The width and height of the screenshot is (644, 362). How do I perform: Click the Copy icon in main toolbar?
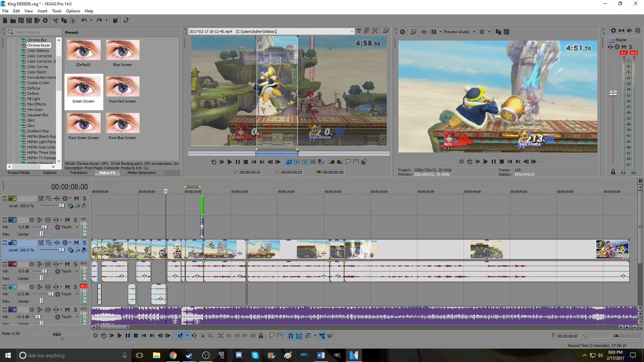pos(64,20)
